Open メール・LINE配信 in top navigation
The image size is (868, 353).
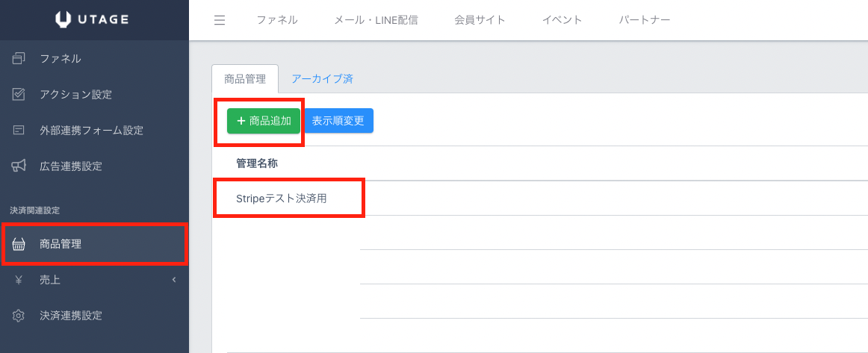(x=376, y=20)
